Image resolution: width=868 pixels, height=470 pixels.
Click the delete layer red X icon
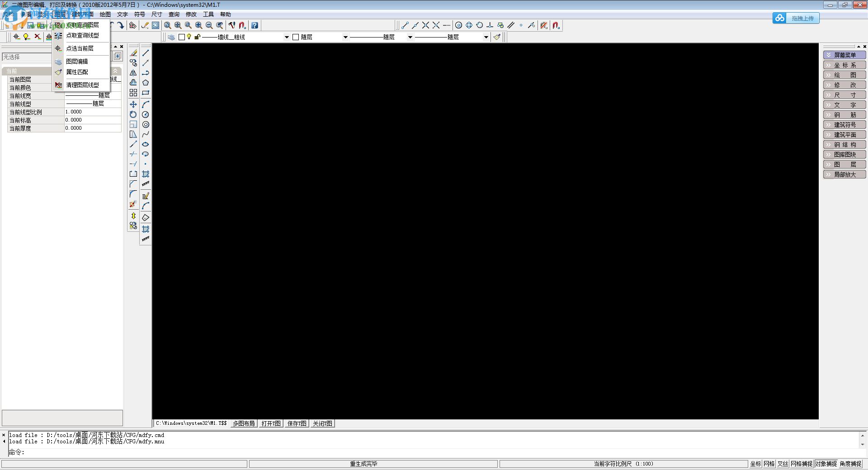[37, 37]
